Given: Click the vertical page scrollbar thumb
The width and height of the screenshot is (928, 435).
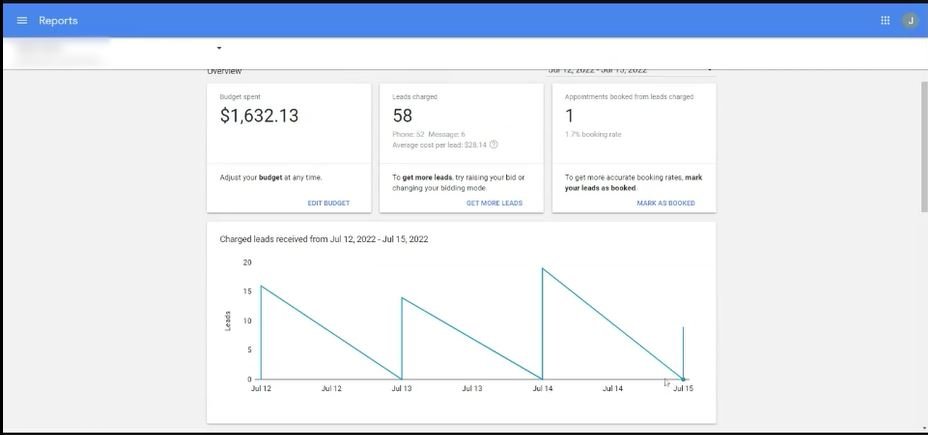Looking at the screenshot, I should 924,146.
